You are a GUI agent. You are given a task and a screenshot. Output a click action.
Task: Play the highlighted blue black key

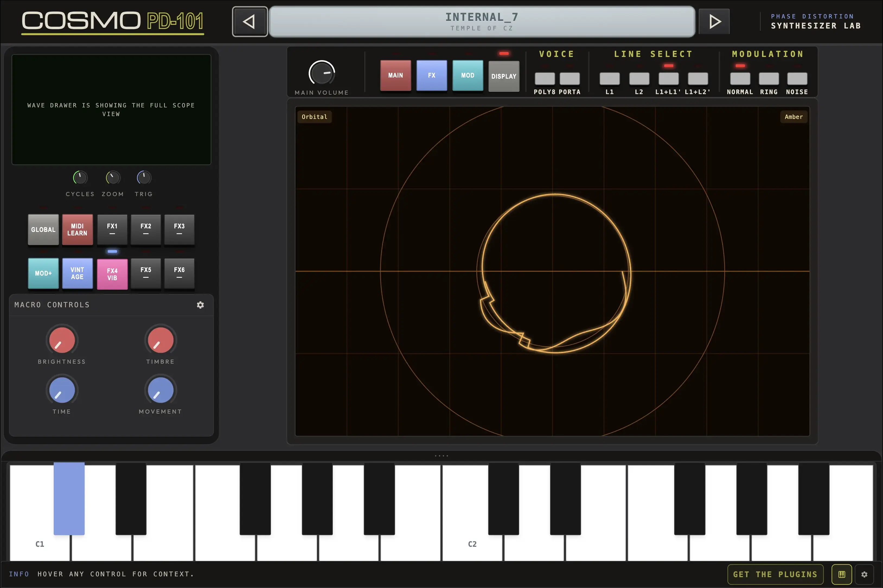[x=69, y=499]
